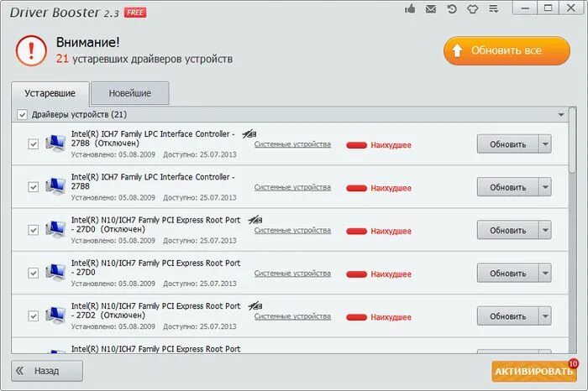The image size is (588, 391).
Task: Go back with the Назад button
Action: point(47,371)
